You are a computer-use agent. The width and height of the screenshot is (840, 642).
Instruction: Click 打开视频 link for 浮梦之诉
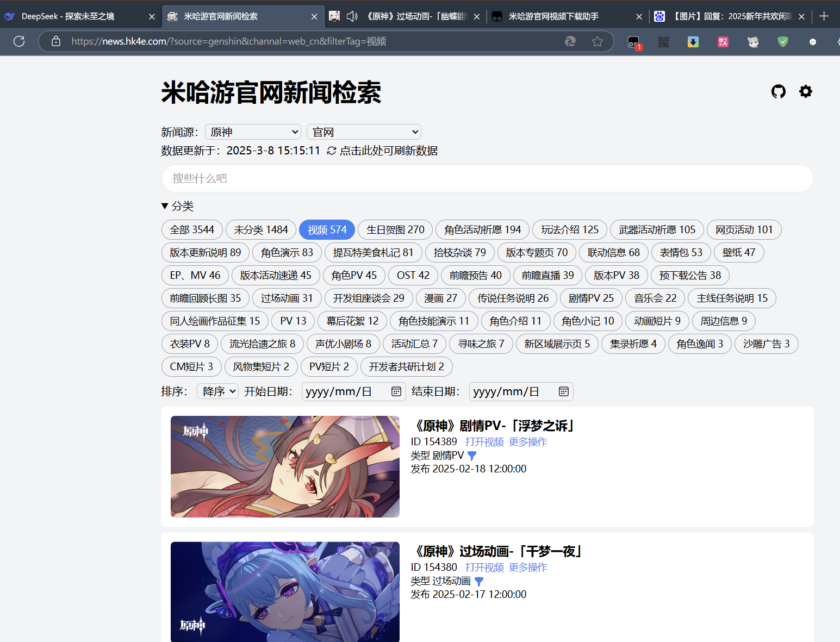coord(484,442)
